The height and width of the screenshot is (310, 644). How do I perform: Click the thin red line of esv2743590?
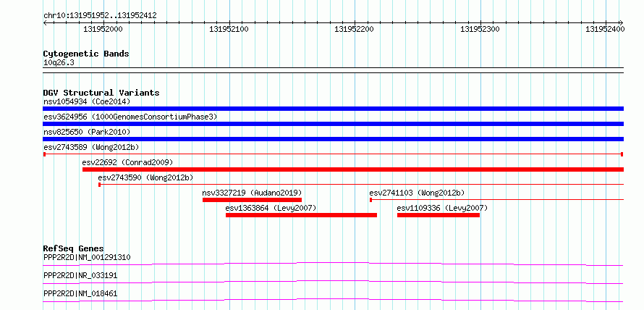(361, 185)
